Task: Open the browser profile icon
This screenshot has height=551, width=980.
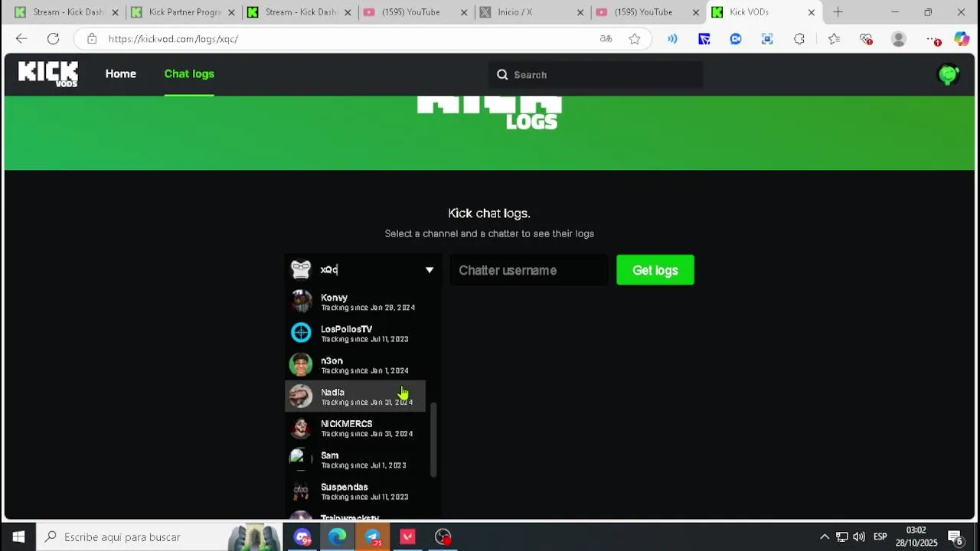Action: tap(899, 39)
